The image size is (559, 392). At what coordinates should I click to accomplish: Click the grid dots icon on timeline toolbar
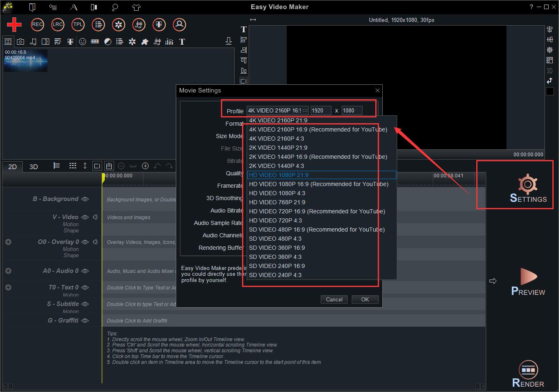tap(73, 165)
